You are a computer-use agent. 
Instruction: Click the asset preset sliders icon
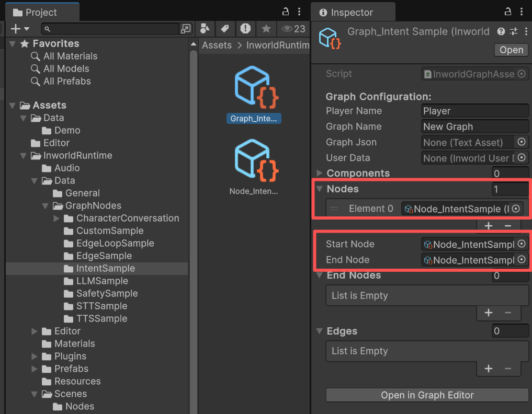514,31
